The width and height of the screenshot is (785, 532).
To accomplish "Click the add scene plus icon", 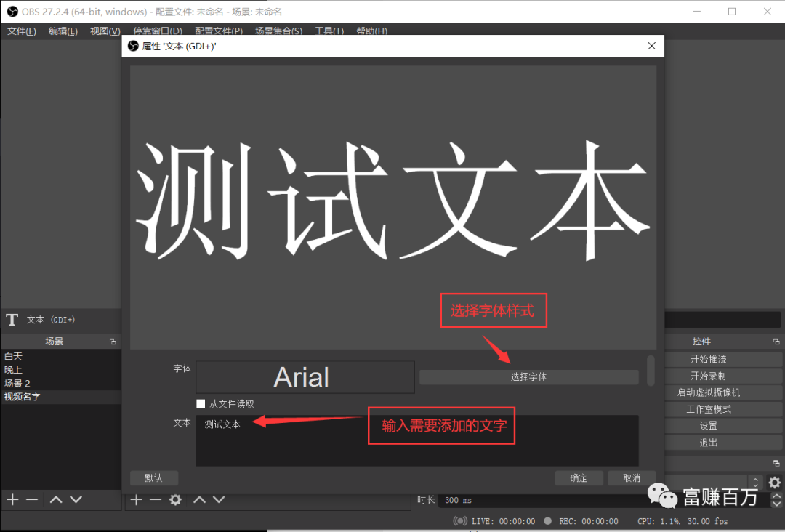I will [12, 499].
